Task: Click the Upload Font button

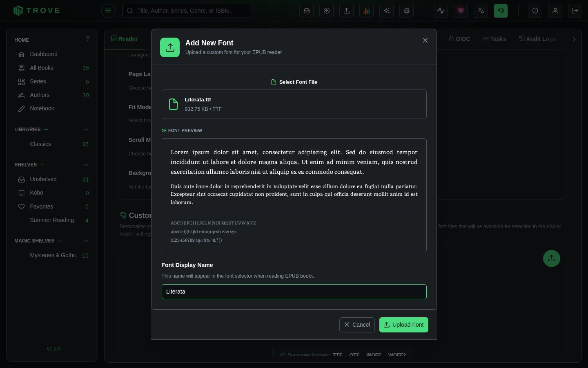Action: point(404,325)
